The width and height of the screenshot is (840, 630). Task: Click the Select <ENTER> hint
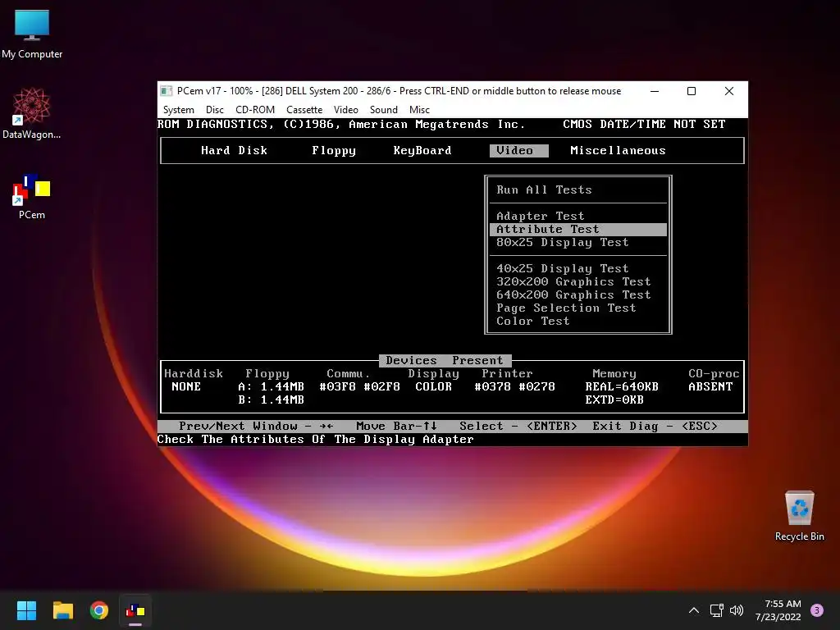point(518,426)
